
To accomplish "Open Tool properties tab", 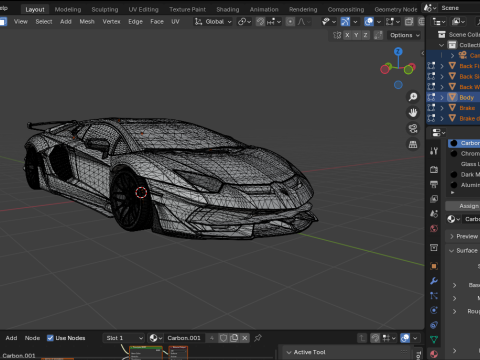I will tap(434, 151).
